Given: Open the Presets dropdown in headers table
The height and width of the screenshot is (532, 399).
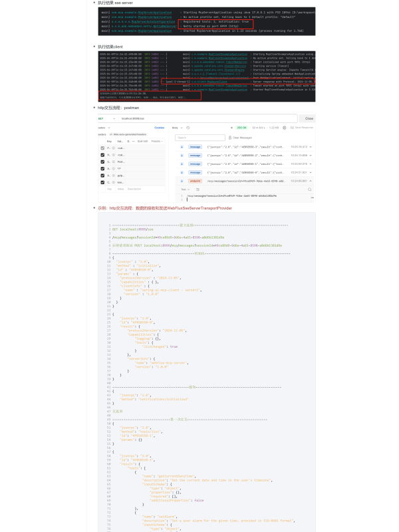Looking at the screenshot, I should pos(157,141).
